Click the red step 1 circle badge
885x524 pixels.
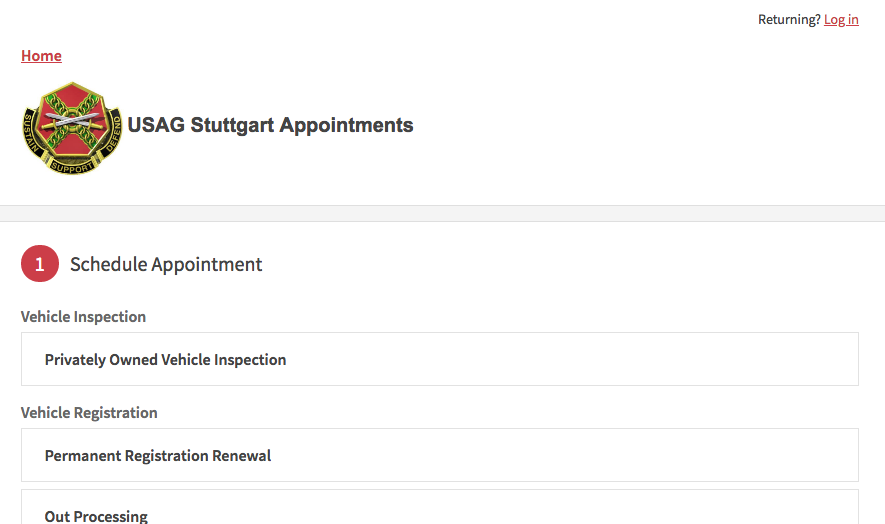tap(40, 264)
